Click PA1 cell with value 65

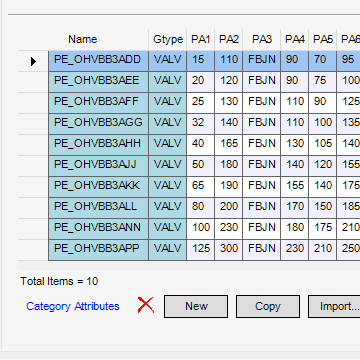201,187
